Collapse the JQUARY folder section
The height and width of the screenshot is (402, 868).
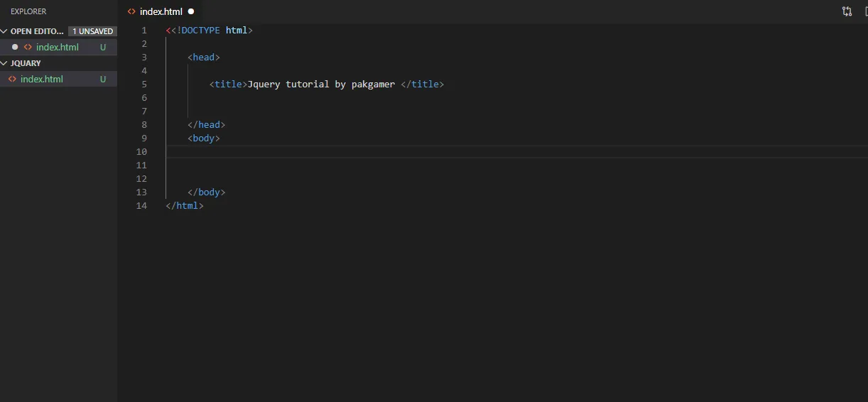pos(21,63)
